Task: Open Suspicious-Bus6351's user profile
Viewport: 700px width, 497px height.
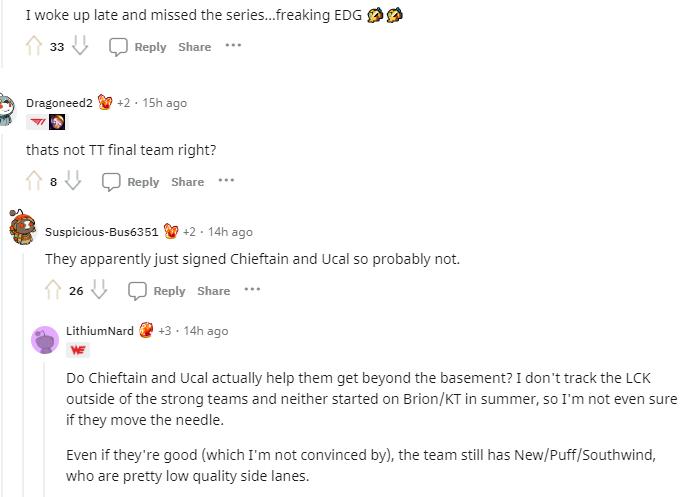Action: (x=101, y=232)
